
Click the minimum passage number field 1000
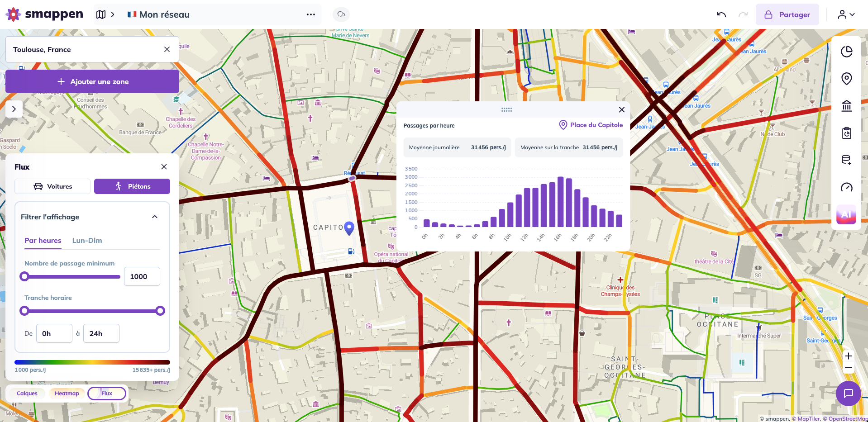(x=142, y=276)
